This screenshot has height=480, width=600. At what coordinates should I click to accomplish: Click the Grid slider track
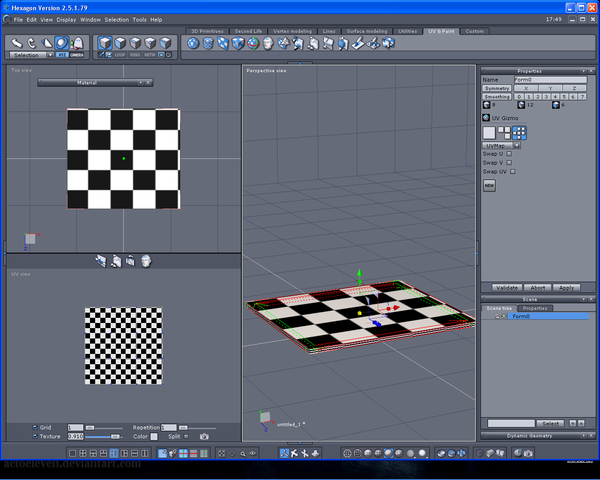pyautogui.click(x=104, y=428)
